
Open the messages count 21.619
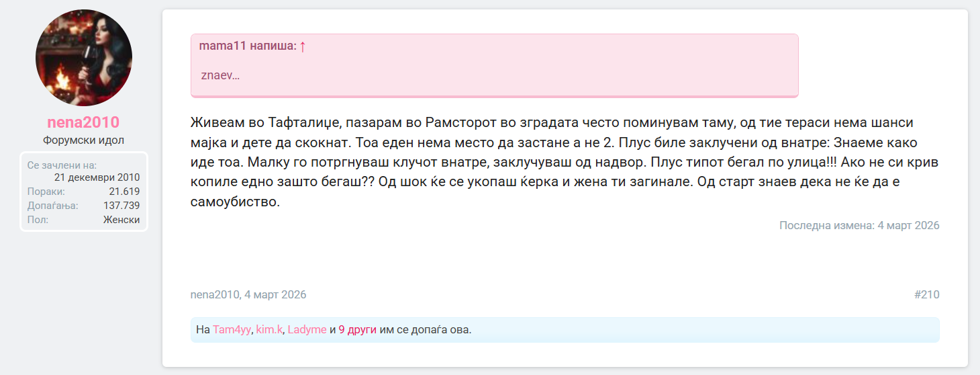(124, 192)
